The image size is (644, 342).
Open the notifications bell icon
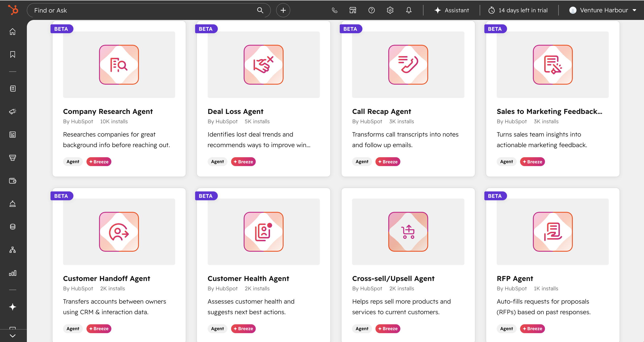409,10
